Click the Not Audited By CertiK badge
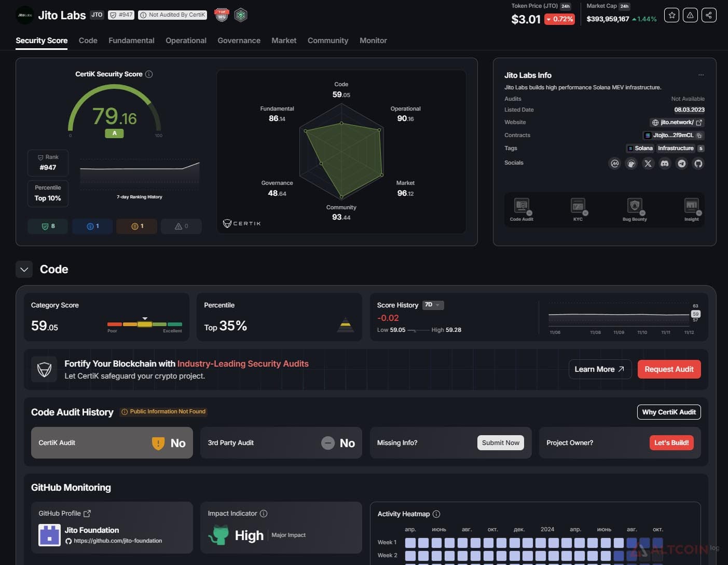The width and height of the screenshot is (728, 565). click(173, 15)
